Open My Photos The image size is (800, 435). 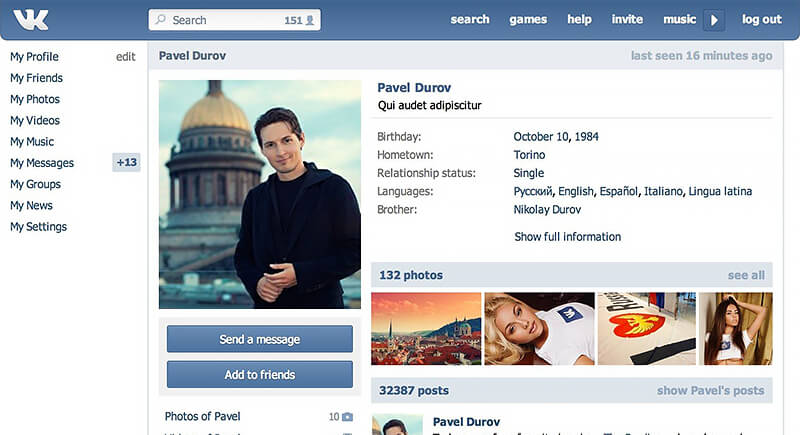click(35, 99)
